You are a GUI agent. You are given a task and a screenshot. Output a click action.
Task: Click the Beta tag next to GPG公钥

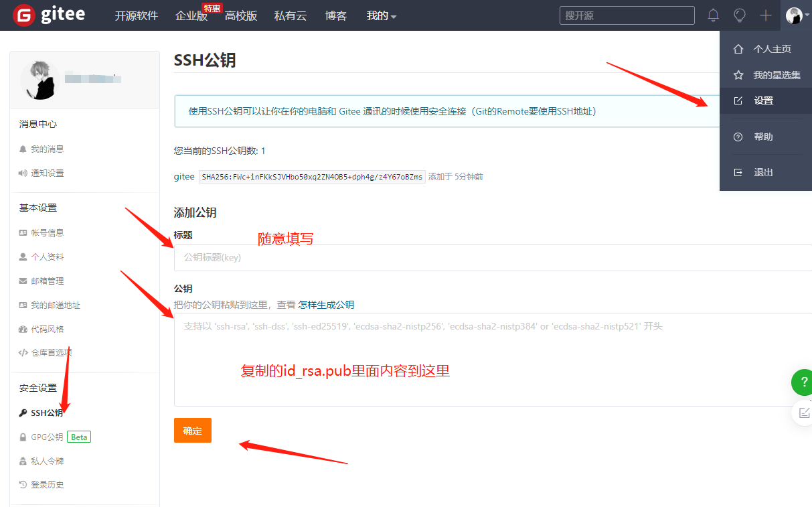tap(79, 437)
